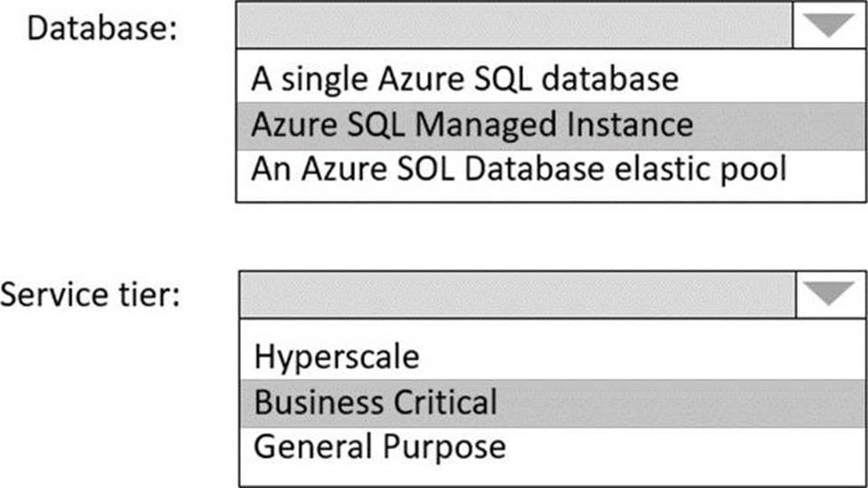Click the highlighted entry in the Database list
The width and height of the screenshot is (868, 488).
tap(472, 124)
